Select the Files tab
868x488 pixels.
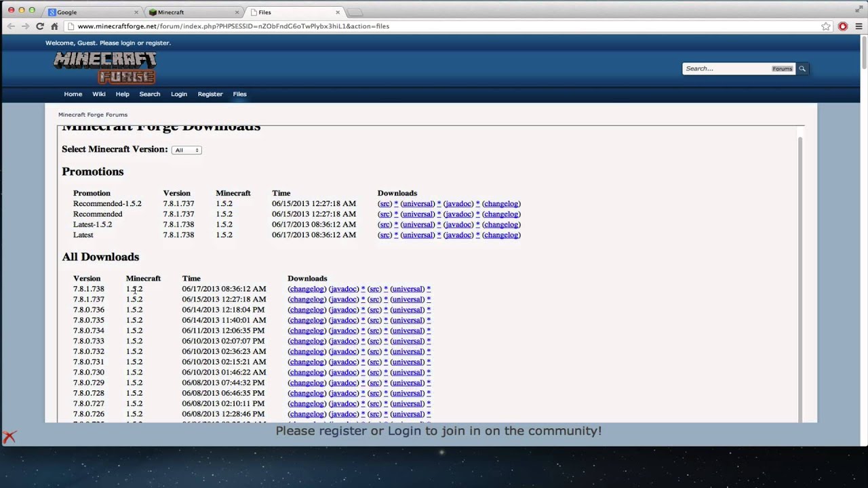click(295, 12)
